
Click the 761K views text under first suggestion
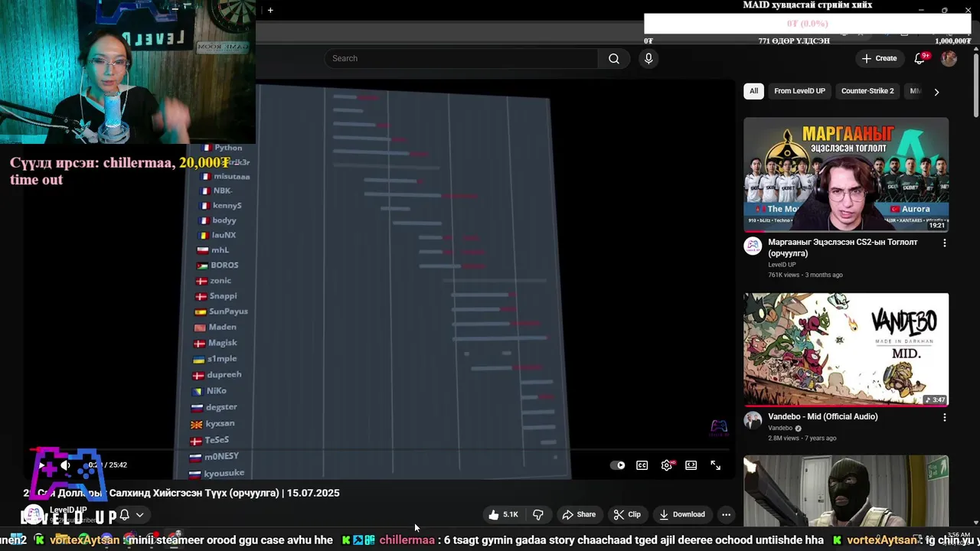[x=785, y=275]
